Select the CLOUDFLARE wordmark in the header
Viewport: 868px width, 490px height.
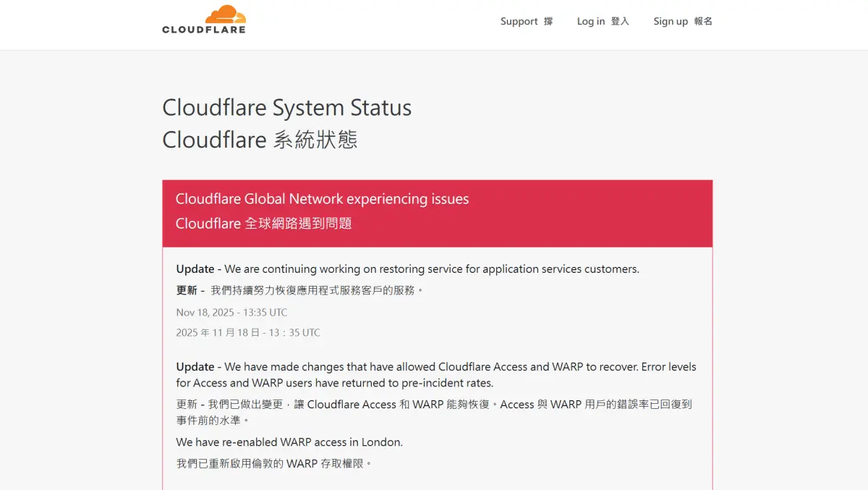(205, 29)
